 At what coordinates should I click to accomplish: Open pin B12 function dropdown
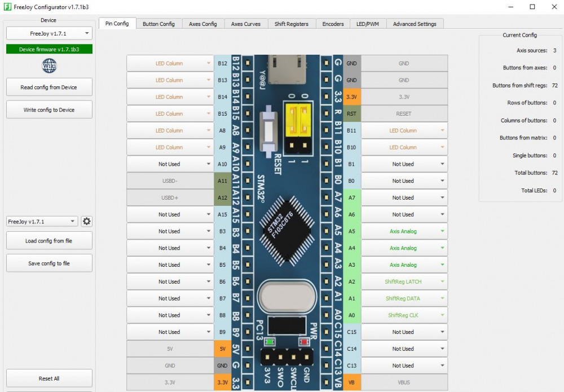(170, 63)
